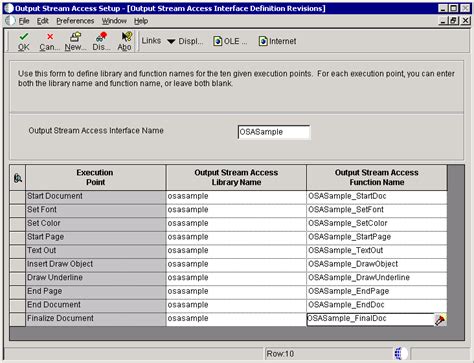Image resolution: width=474 pixels, height=363 pixels.
Task: Select row header of Start Page row
Action: pyautogui.click(x=17, y=238)
